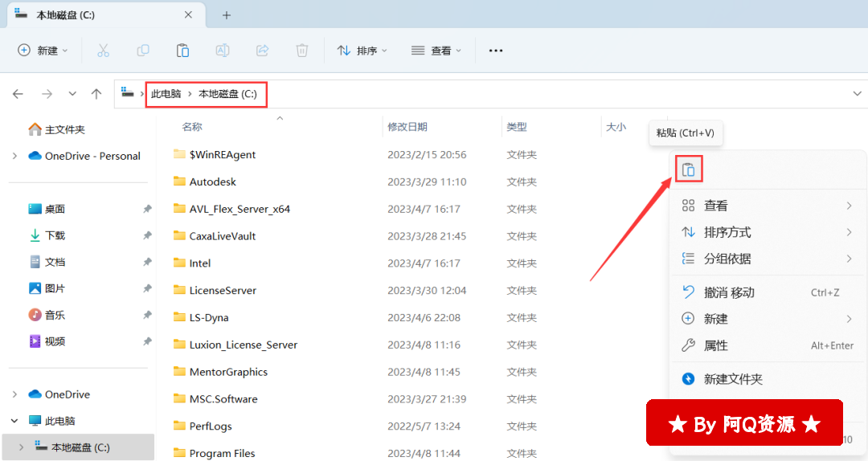
Task: Choose 撤消 移动 from context menu
Action: tap(729, 292)
